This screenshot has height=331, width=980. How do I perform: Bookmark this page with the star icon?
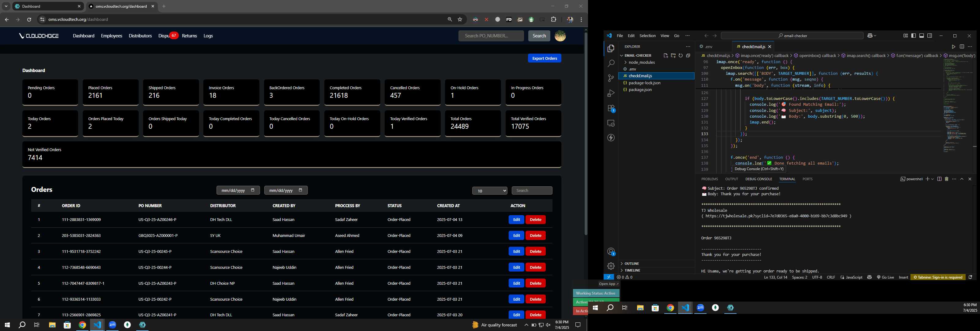[x=460, y=19]
